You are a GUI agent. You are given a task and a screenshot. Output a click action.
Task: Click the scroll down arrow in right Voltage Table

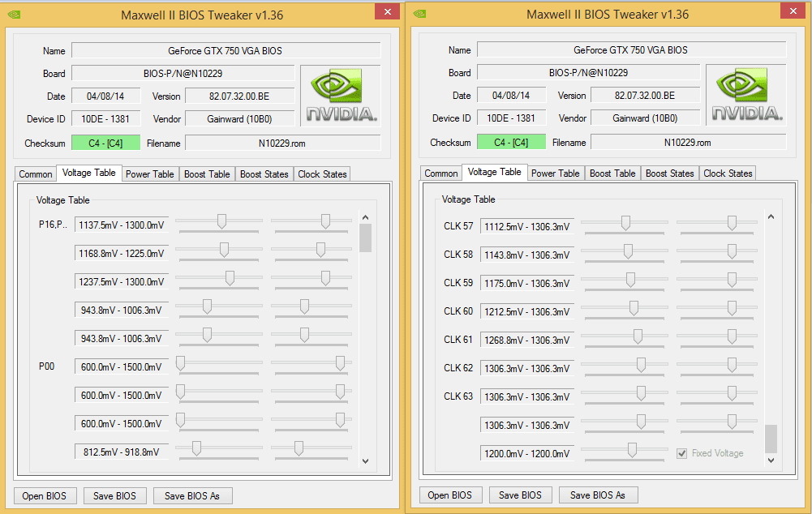[771, 460]
